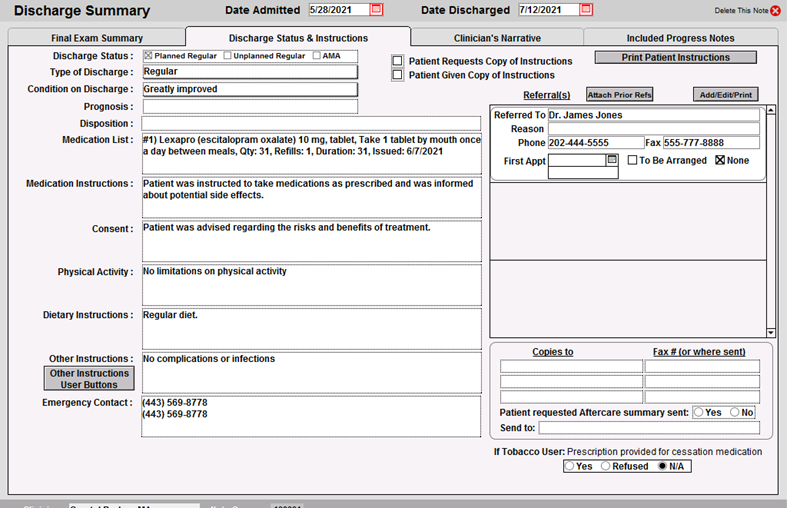Open the First Appt calendar icon
800x508 pixels.
click(612, 160)
